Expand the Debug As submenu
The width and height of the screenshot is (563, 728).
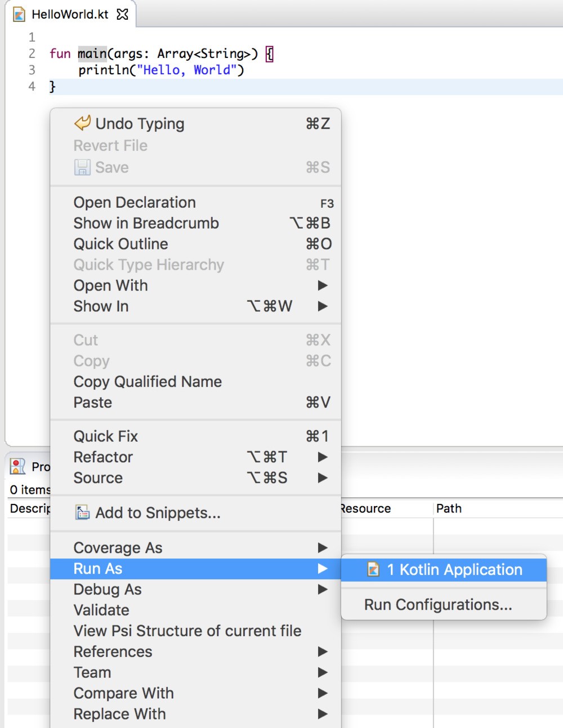(x=107, y=589)
